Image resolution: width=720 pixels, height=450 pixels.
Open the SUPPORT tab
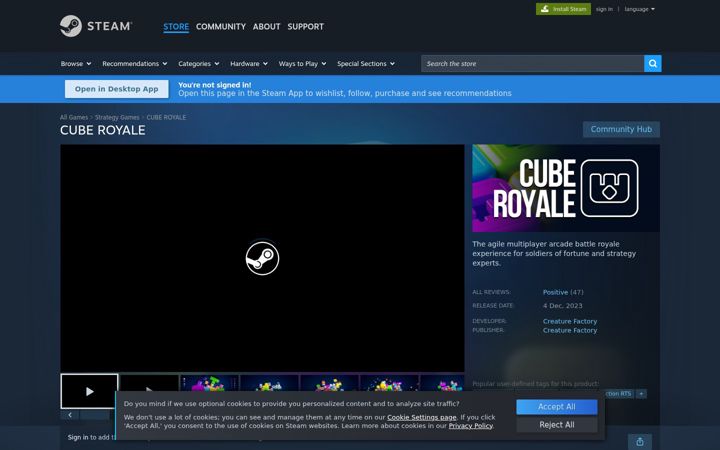coord(305,27)
